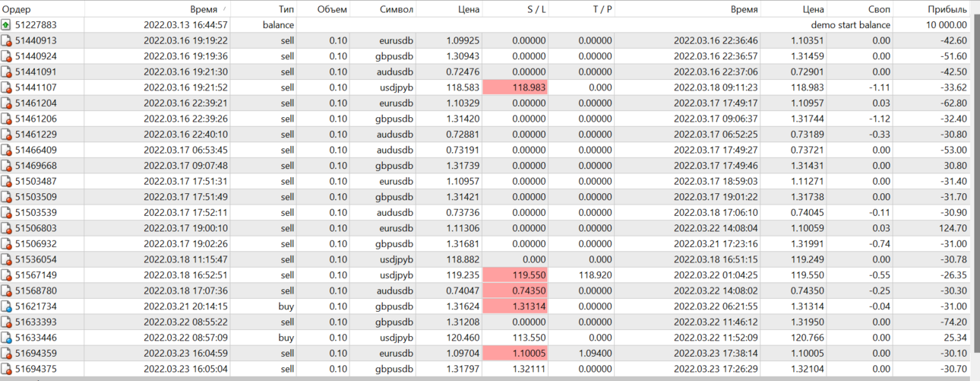Select the icon next to order 51694359
Viewport: 980px width, 381px height.
[6, 353]
